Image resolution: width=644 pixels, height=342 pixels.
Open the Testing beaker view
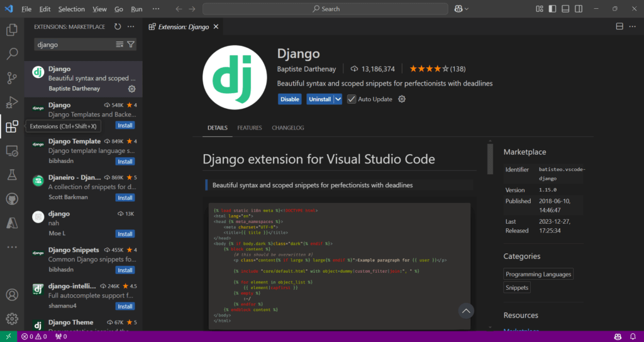12,175
